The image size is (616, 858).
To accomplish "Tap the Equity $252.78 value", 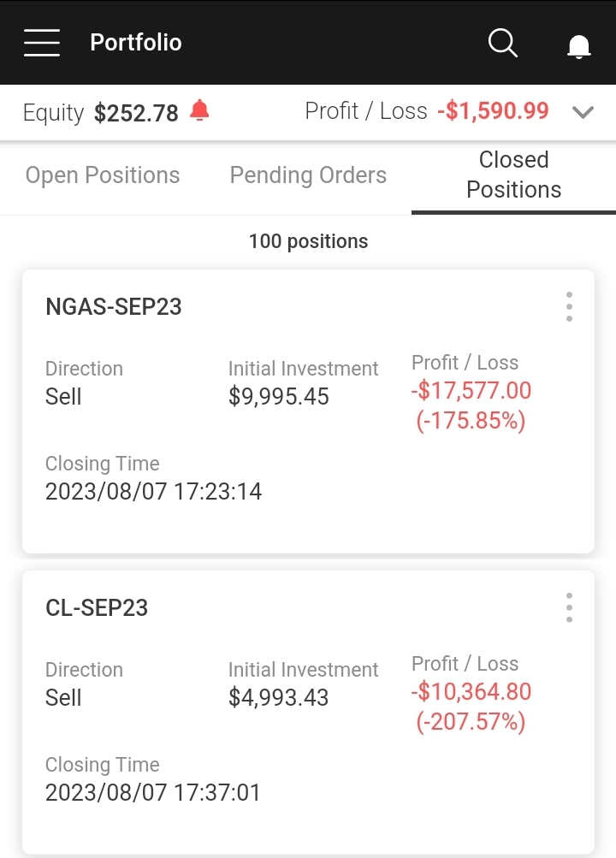I will click(136, 113).
